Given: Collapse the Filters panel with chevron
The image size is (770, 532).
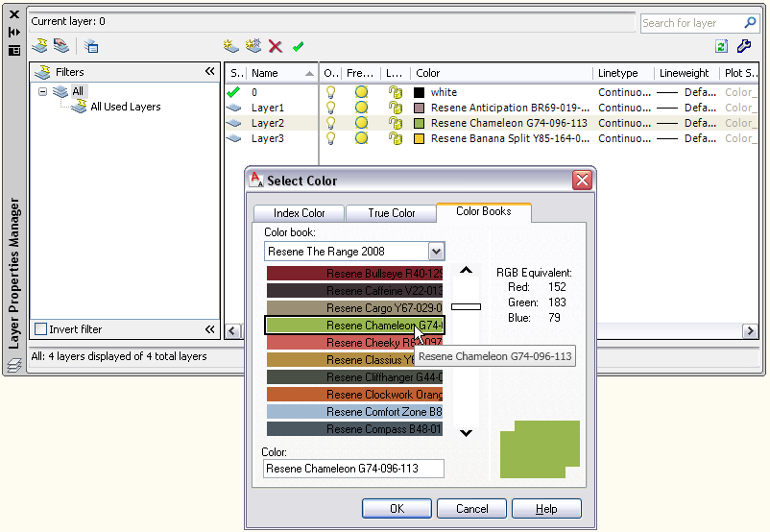Looking at the screenshot, I should click(x=210, y=72).
